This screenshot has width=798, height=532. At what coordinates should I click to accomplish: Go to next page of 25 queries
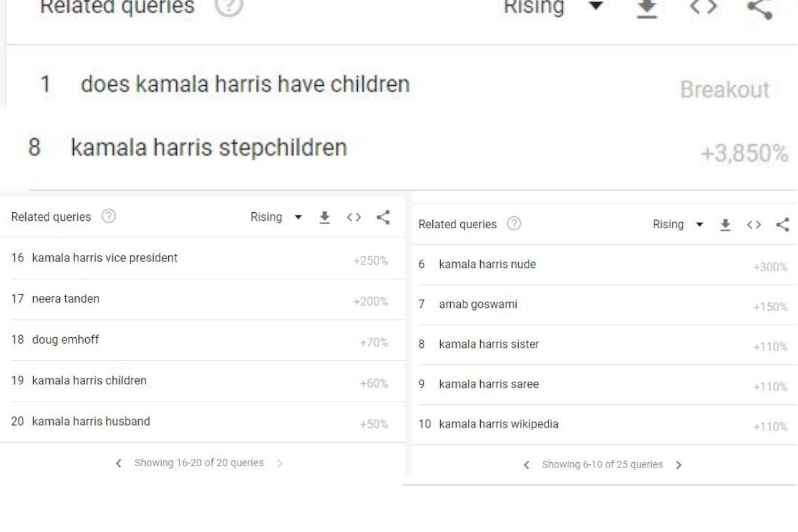tap(678, 465)
